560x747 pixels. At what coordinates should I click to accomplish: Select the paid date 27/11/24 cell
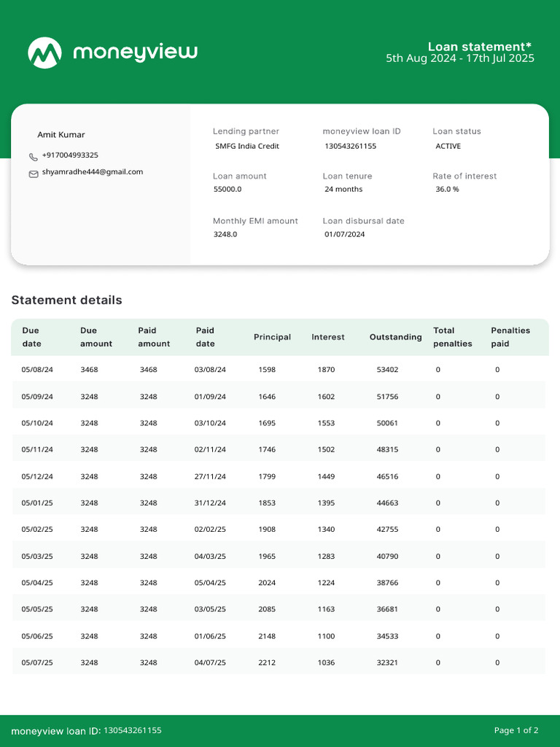point(210,476)
